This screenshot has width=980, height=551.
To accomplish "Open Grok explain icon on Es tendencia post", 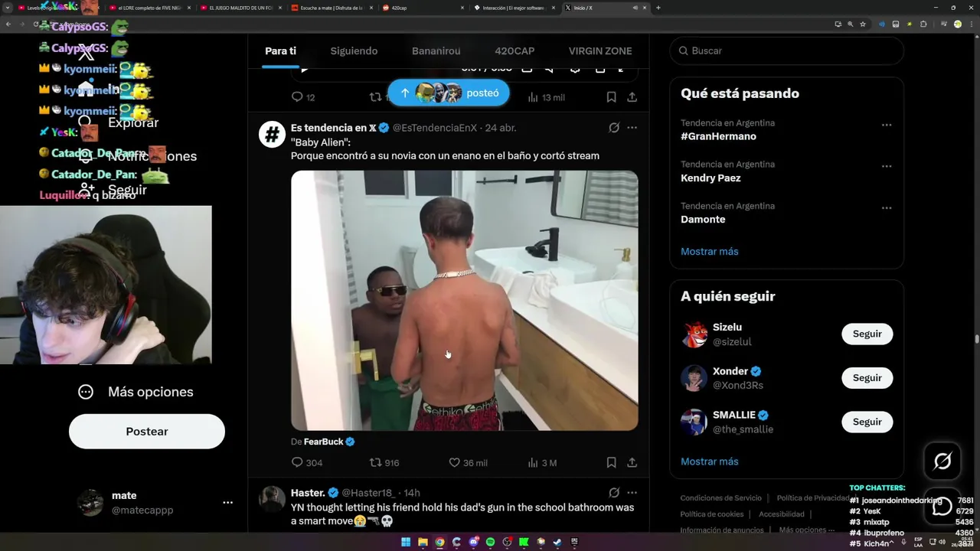I will pyautogui.click(x=614, y=128).
